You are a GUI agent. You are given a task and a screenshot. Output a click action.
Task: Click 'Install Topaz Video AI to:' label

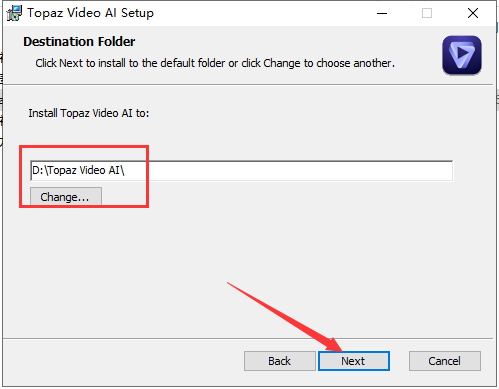(89, 113)
